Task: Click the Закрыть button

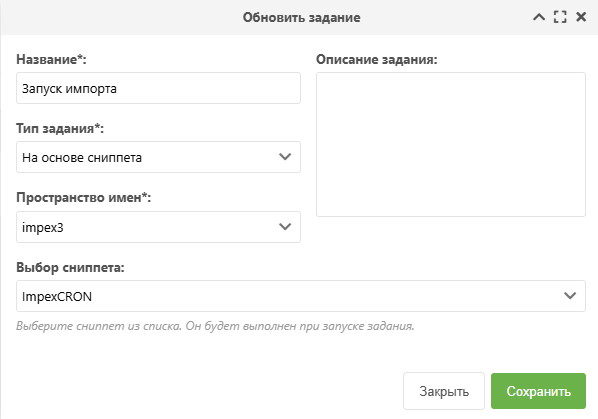Action: (444, 391)
